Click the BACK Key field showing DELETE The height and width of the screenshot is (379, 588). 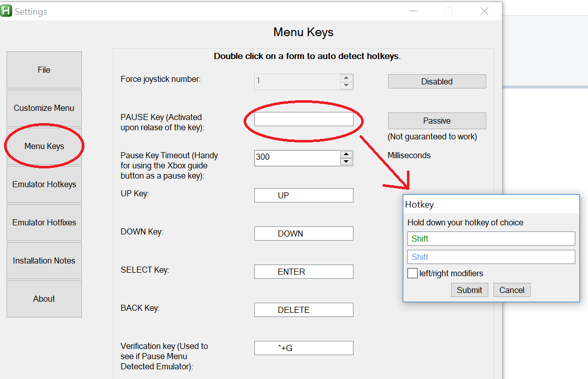304,310
